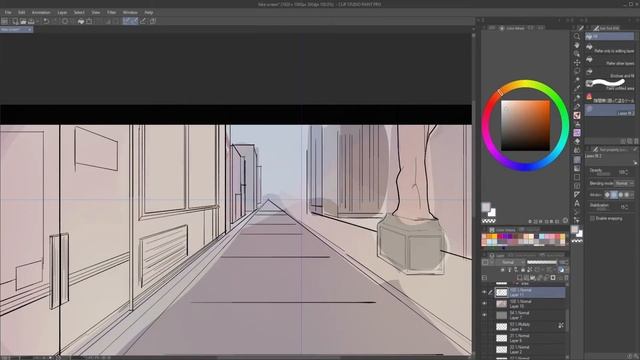
Task: Select the Layer 11 row
Action: 530,292
